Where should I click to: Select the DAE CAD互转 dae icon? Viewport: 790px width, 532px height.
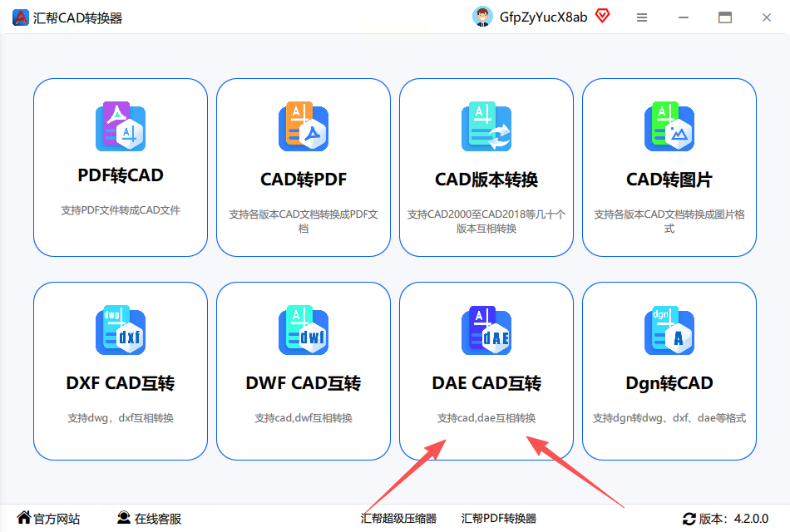[x=486, y=330]
